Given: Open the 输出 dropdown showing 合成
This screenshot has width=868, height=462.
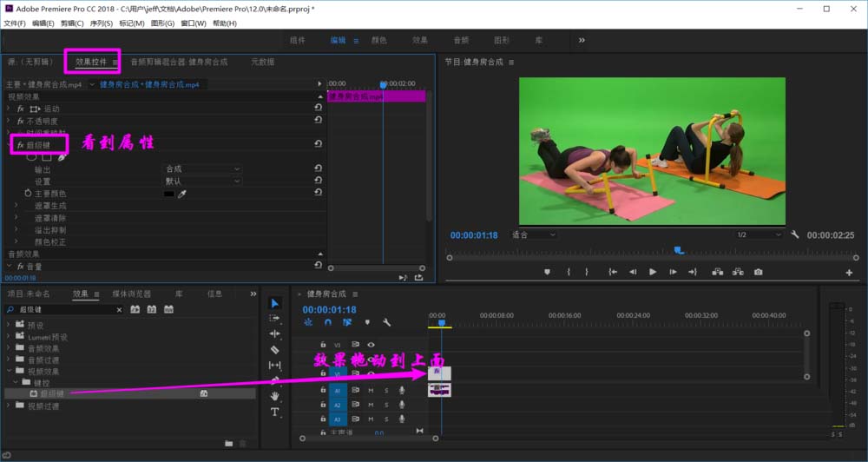Looking at the screenshot, I should tap(202, 169).
